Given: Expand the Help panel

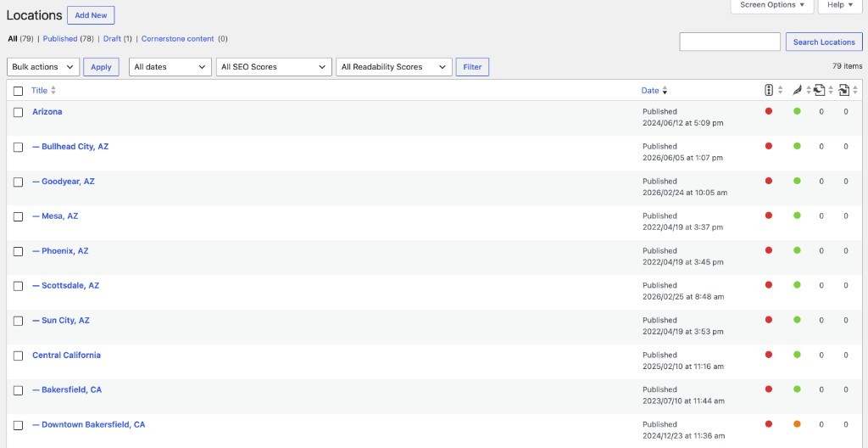Looking at the screenshot, I should point(840,5).
